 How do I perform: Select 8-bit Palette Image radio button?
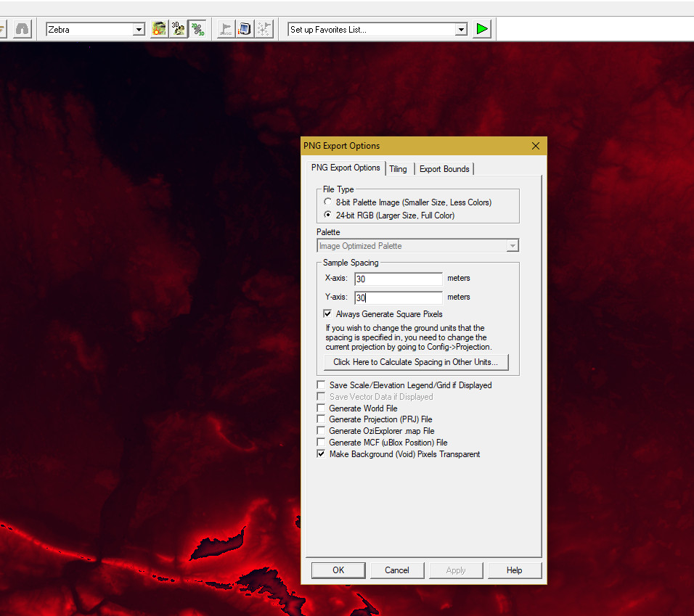pyautogui.click(x=327, y=202)
